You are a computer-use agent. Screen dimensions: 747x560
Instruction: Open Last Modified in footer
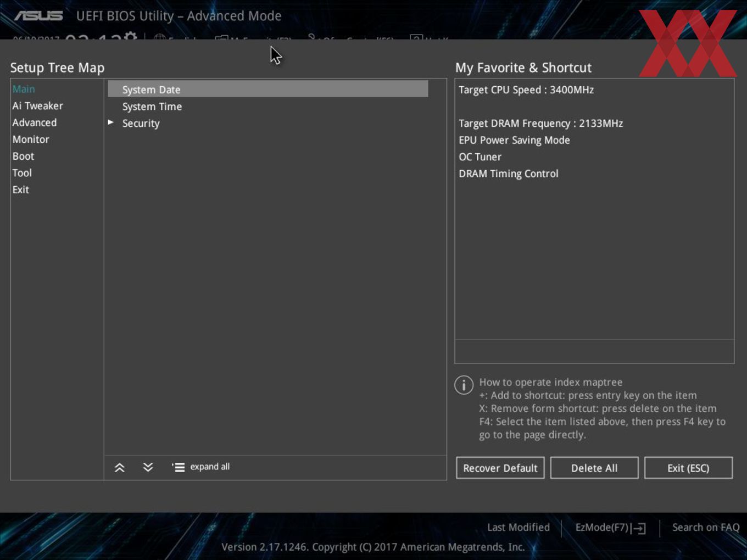[x=519, y=527]
